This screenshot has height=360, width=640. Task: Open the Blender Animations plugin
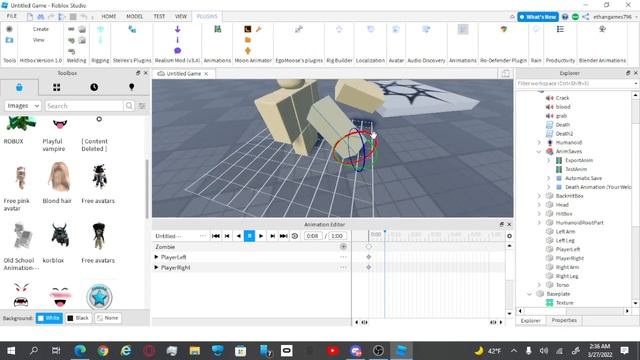pos(602,29)
